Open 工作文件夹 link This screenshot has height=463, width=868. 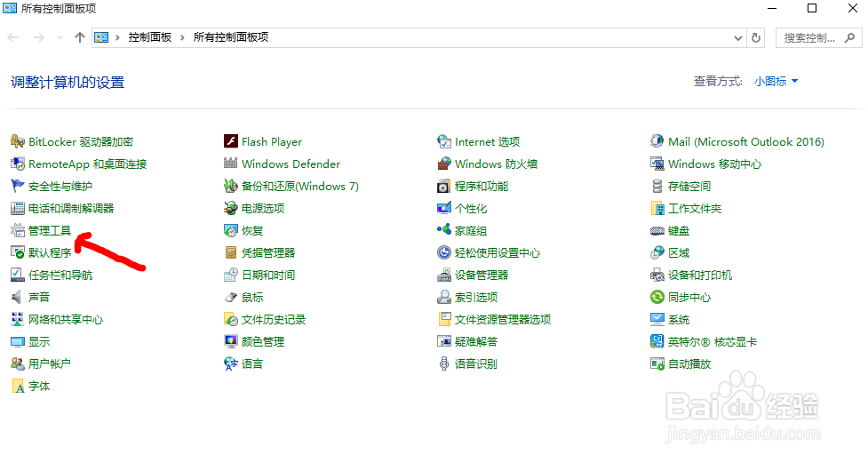[695, 208]
